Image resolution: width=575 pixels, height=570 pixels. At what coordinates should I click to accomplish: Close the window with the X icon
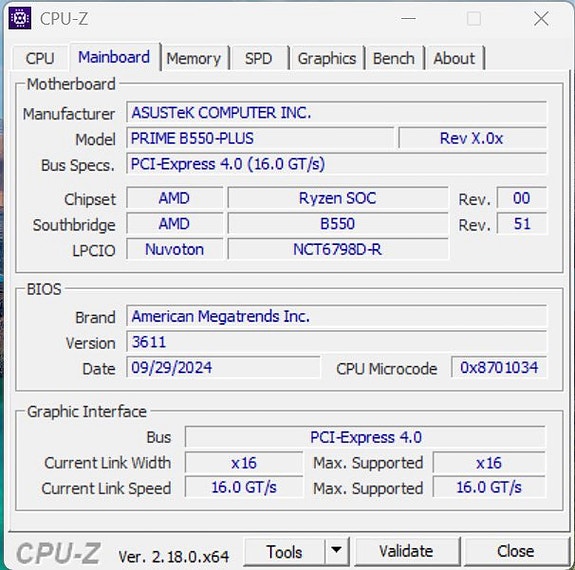click(541, 18)
